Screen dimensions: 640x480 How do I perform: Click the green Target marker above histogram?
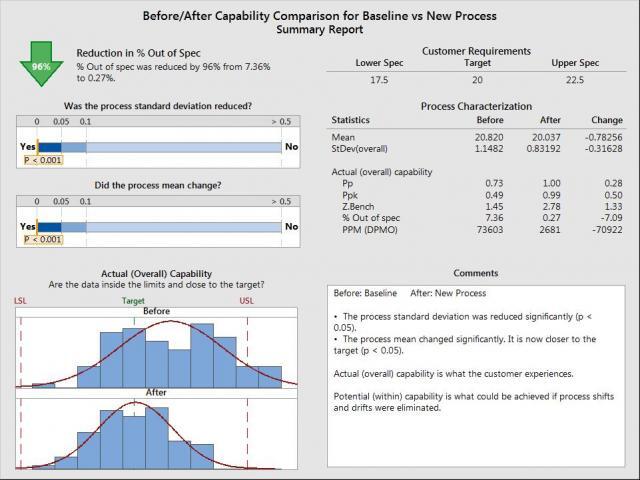coord(133,300)
